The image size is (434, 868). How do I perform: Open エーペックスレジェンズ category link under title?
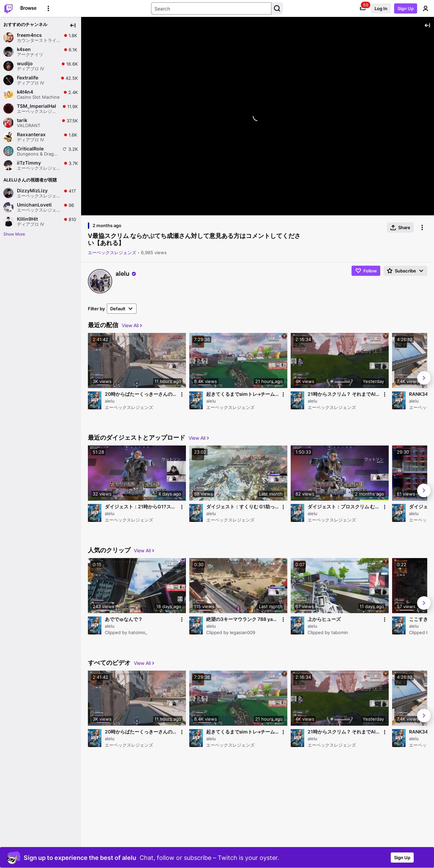click(112, 253)
